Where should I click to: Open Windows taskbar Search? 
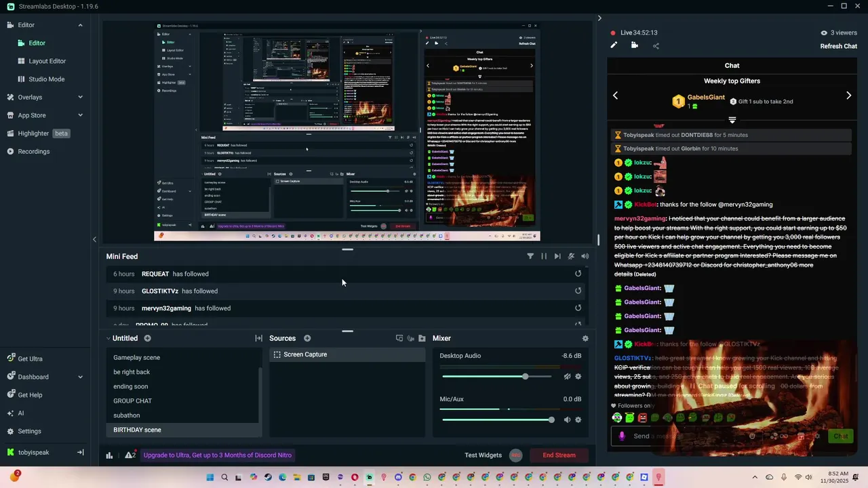click(x=224, y=477)
